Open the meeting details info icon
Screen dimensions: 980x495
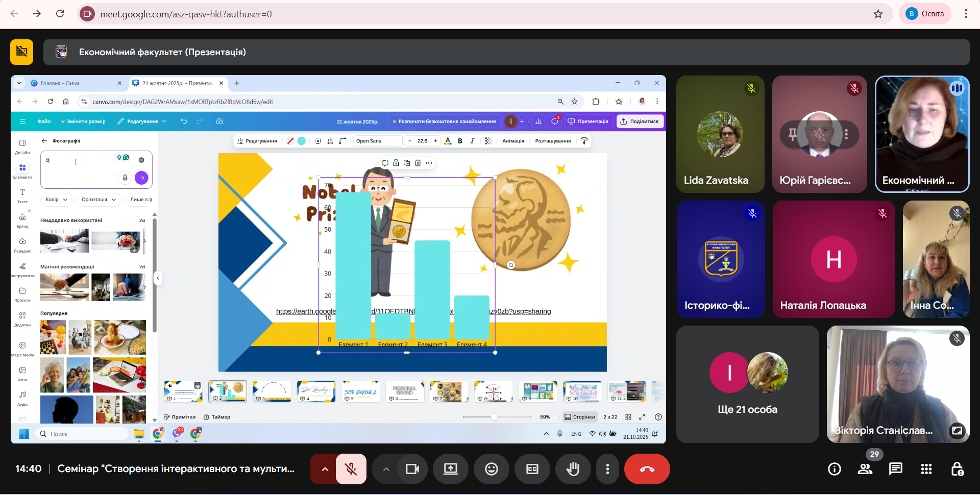pos(835,469)
